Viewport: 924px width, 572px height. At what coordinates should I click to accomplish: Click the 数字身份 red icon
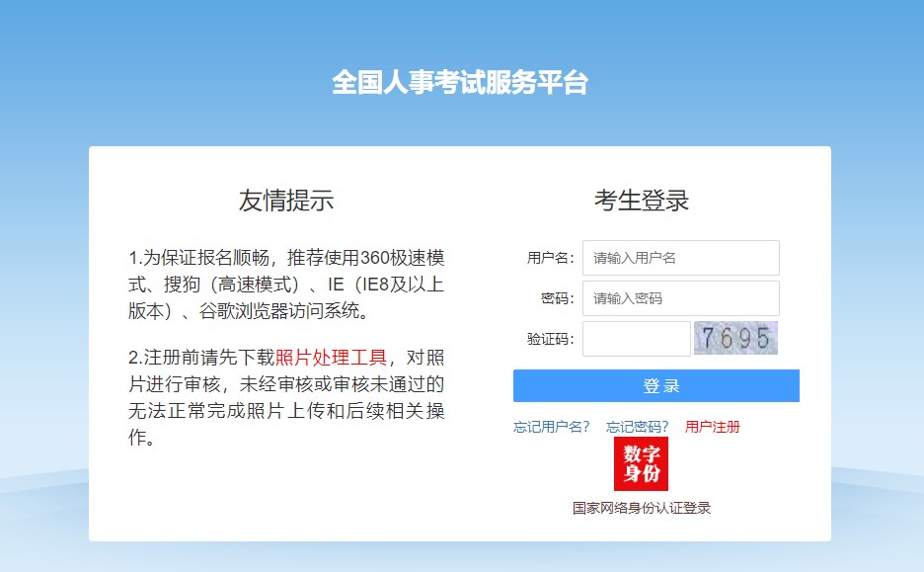click(x=641, y=463)
